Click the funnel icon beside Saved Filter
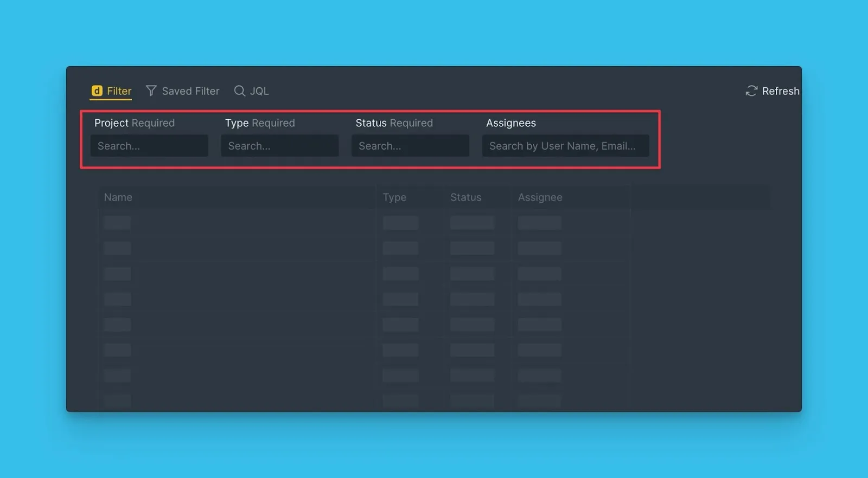The image size is (868, 478). [151, 91]
